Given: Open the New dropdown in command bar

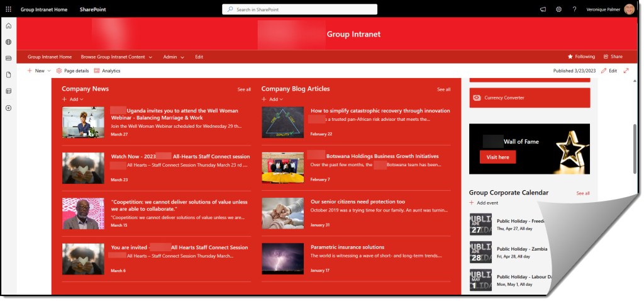Looking at the screenshot, I should point(39,71).
